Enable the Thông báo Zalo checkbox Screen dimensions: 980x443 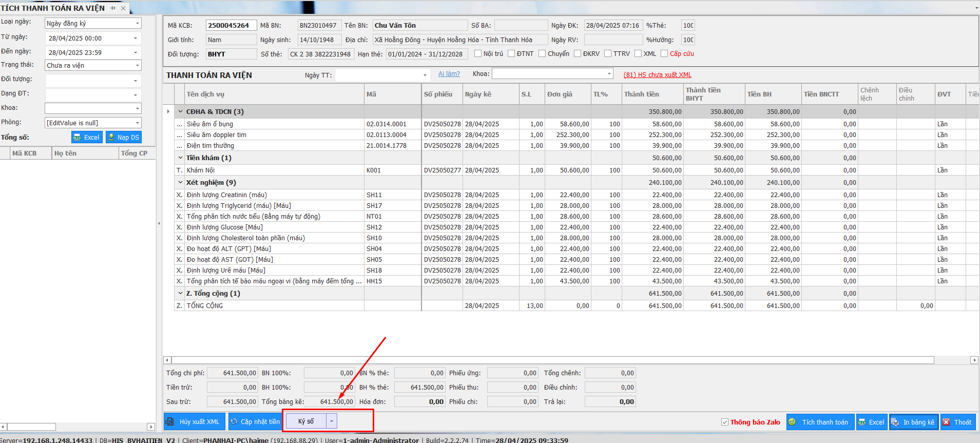[725, 422]
